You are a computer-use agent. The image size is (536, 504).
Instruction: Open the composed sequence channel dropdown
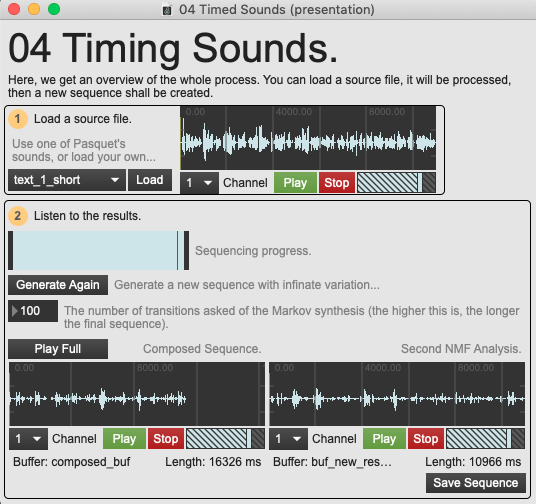point(28,438)
